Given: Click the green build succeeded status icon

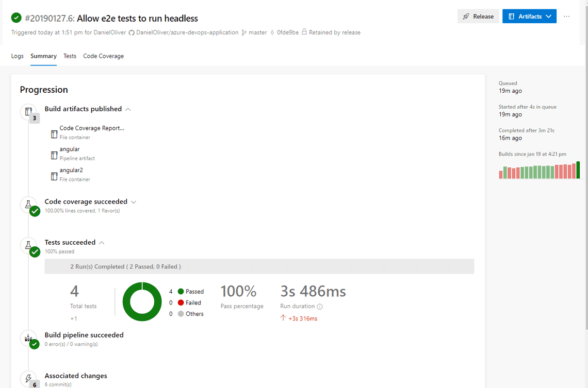Looking at the screenshot, I should point(17,18).
